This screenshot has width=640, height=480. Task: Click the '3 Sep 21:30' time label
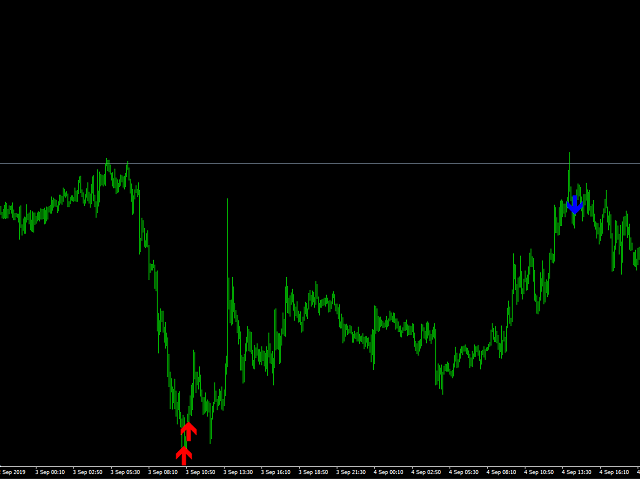point(351,472)
